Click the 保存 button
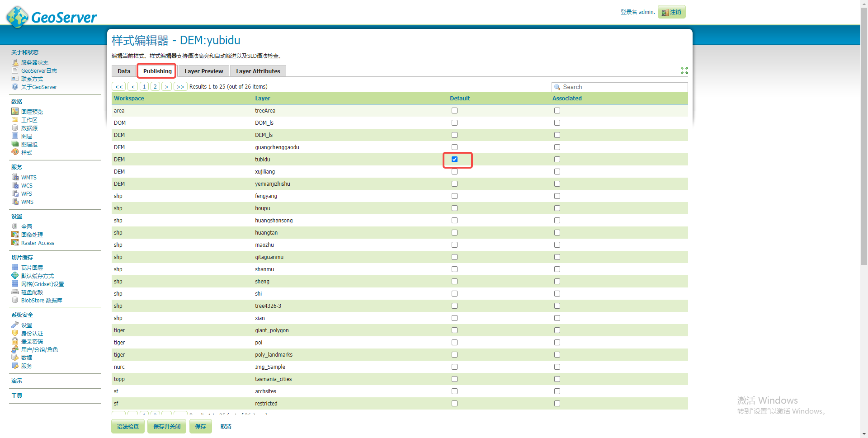The width and height of the screenshot is (868, 438). pyautogui.click(x=200, y=426)
